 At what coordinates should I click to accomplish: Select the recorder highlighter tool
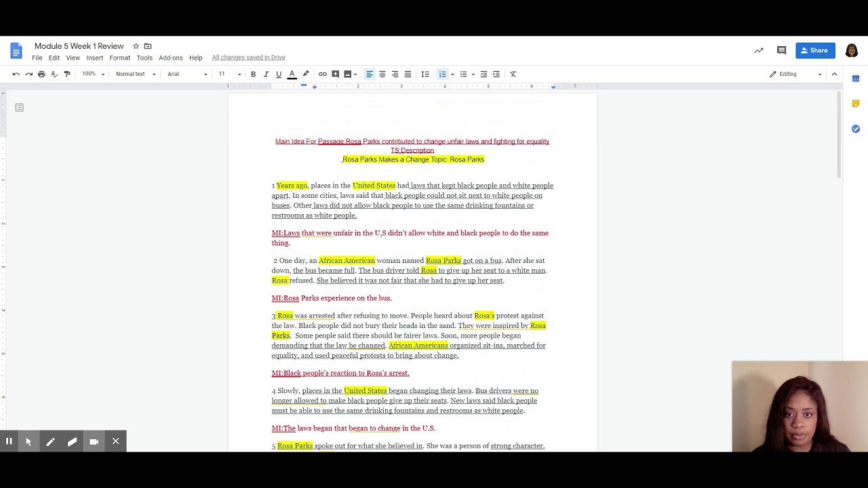pos(72,441)
